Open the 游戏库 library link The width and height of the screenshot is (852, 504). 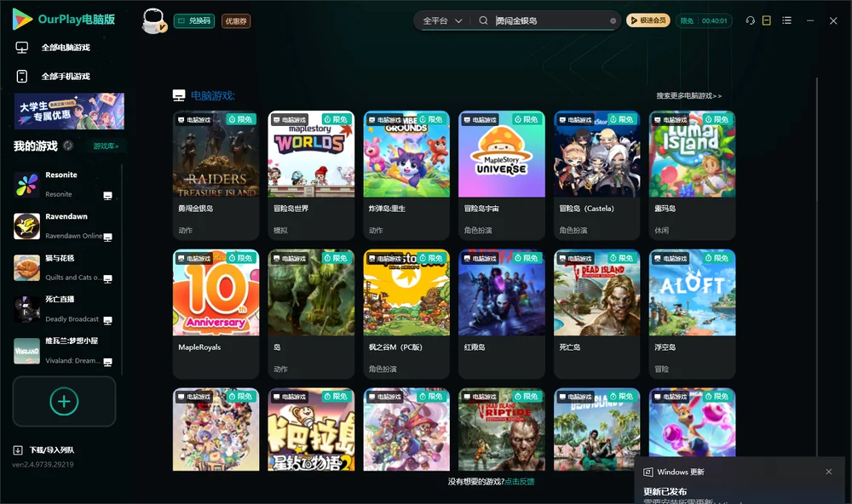[106, 146]
